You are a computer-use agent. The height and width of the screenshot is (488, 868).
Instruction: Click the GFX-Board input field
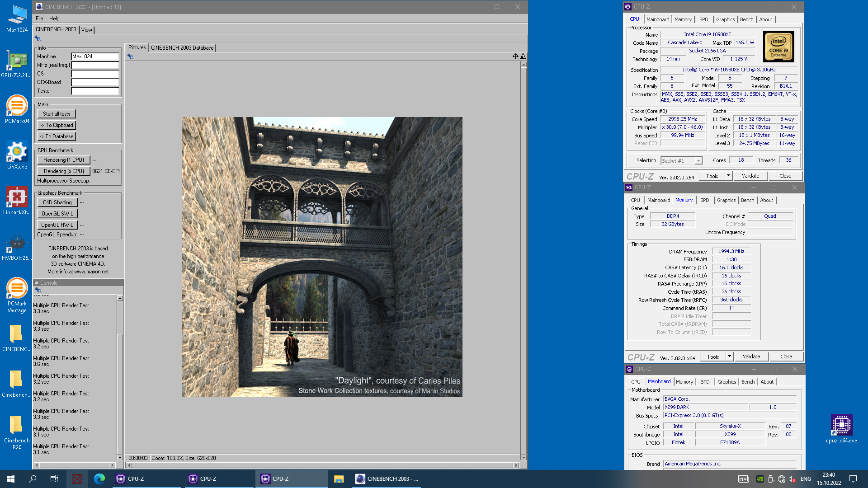tap(95, 82)
